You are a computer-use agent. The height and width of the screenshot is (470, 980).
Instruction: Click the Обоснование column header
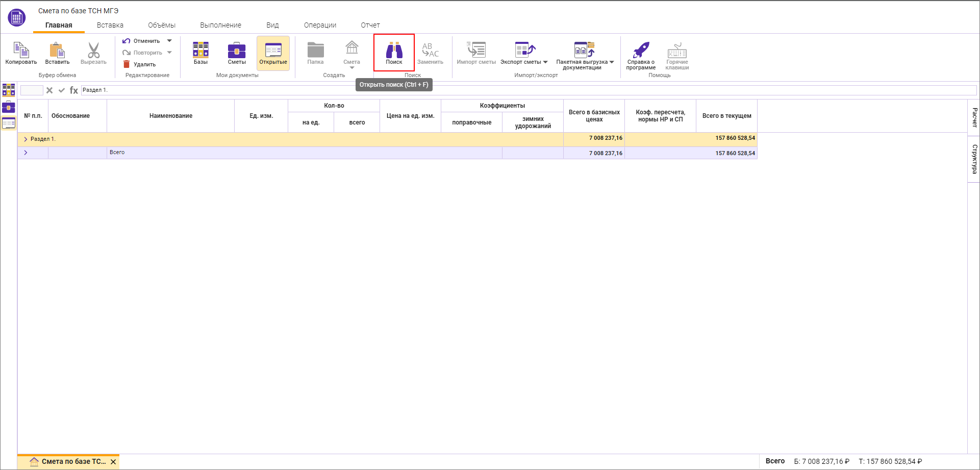(x=78, y=116)
